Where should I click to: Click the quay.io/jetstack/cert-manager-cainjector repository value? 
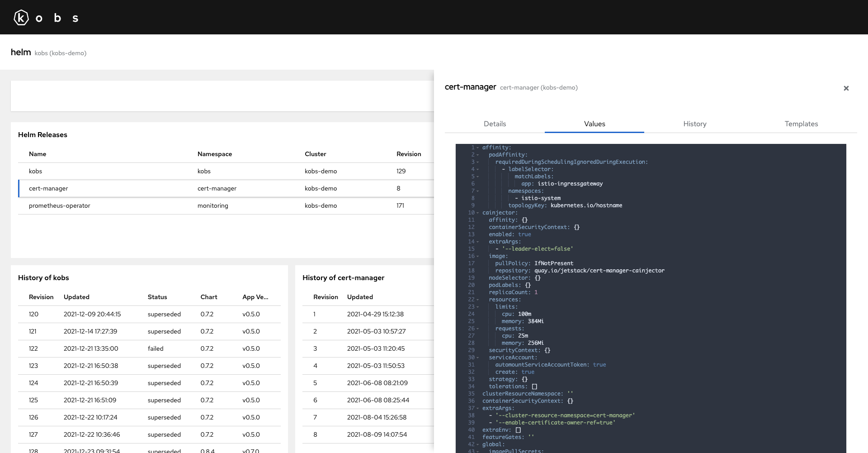(599, 271)
